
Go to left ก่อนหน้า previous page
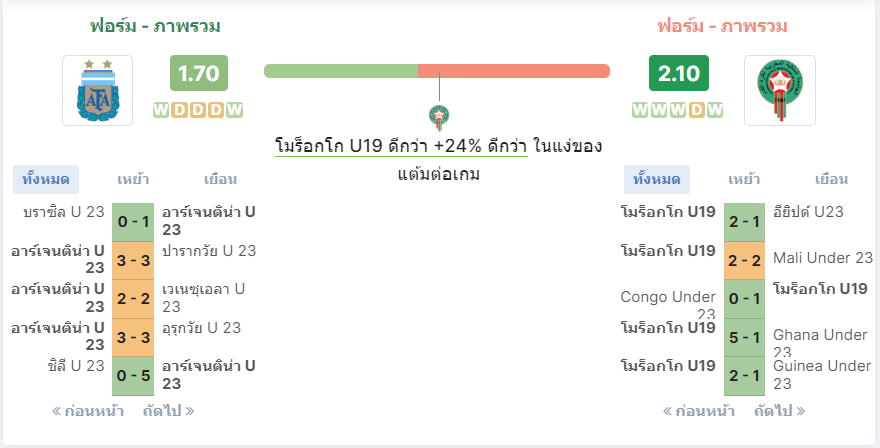click(87, 410)
